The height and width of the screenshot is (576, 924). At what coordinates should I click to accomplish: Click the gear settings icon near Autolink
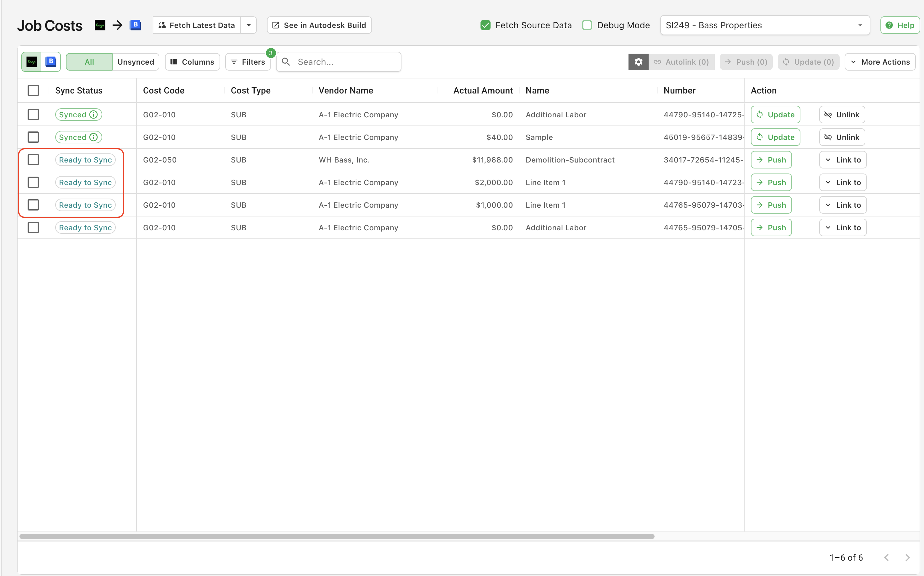(638, 62)
